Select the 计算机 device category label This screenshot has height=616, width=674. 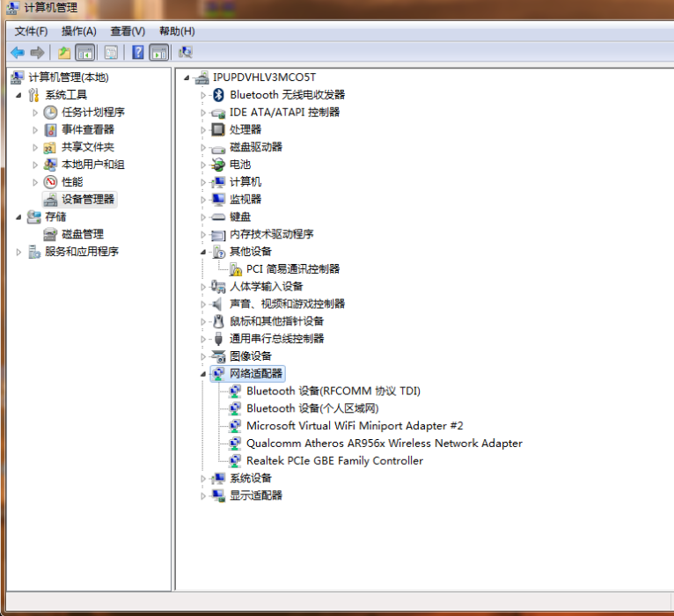coord(245,182)
